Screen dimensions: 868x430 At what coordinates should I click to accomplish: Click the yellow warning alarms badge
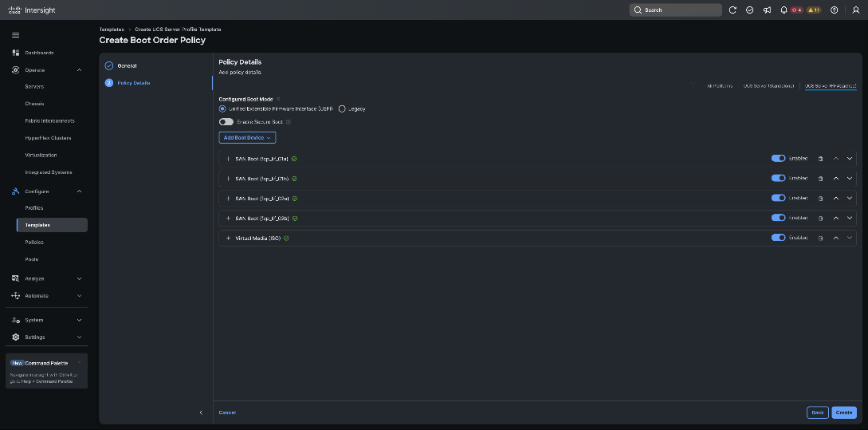pos(814,10)
